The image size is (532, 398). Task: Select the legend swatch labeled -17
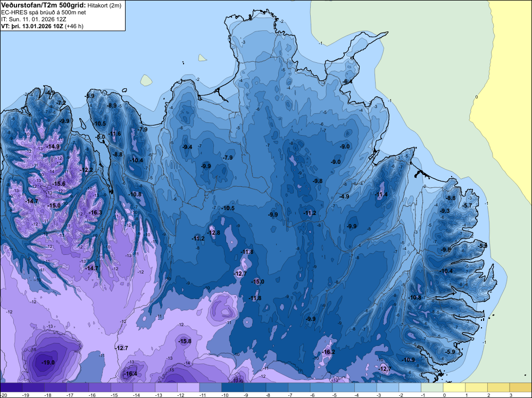(x=78, y=387)
